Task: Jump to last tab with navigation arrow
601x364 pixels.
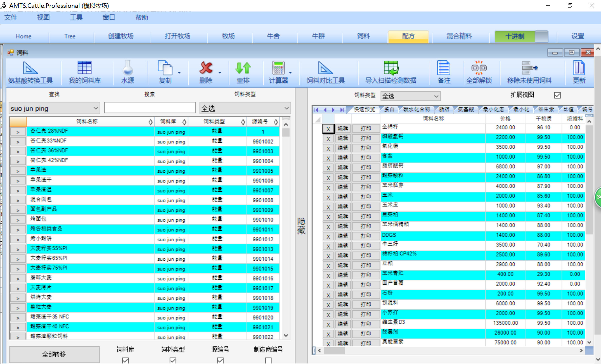Action: coord(342,110)
